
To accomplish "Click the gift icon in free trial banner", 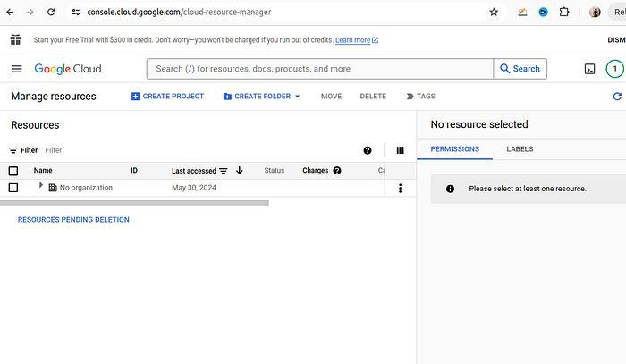I will point(15,39).
